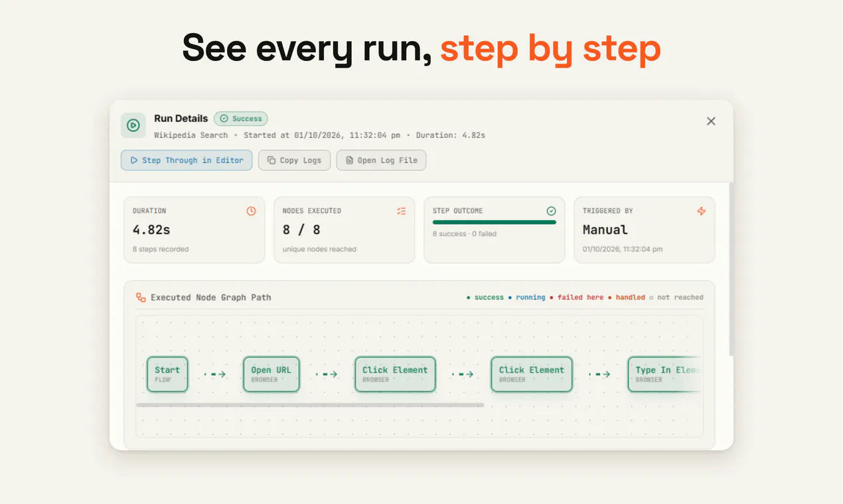Viewport: 843px width, 504px height.
Task: Click the graph's horizontal scrollbar
Action: point(310,405)
